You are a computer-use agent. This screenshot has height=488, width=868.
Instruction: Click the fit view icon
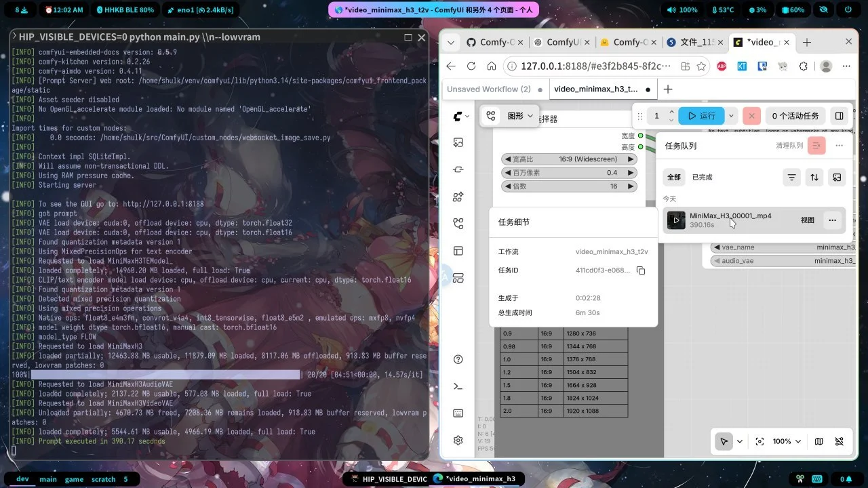point(759,441)
